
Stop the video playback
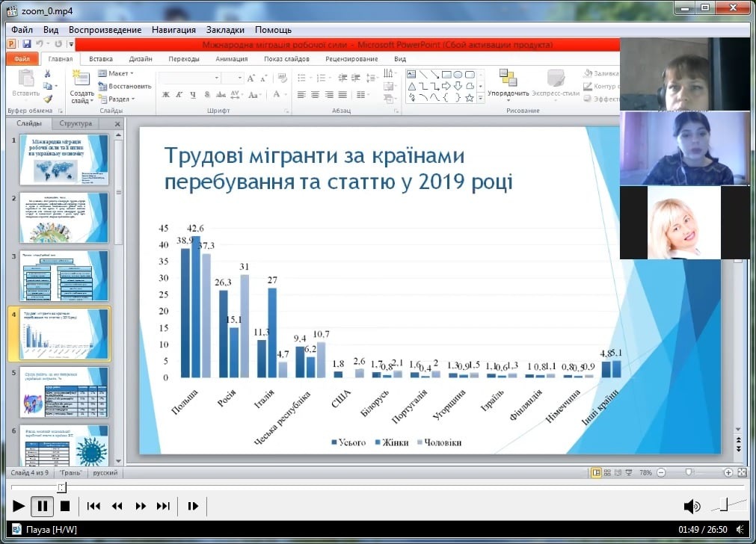point(65,506)
